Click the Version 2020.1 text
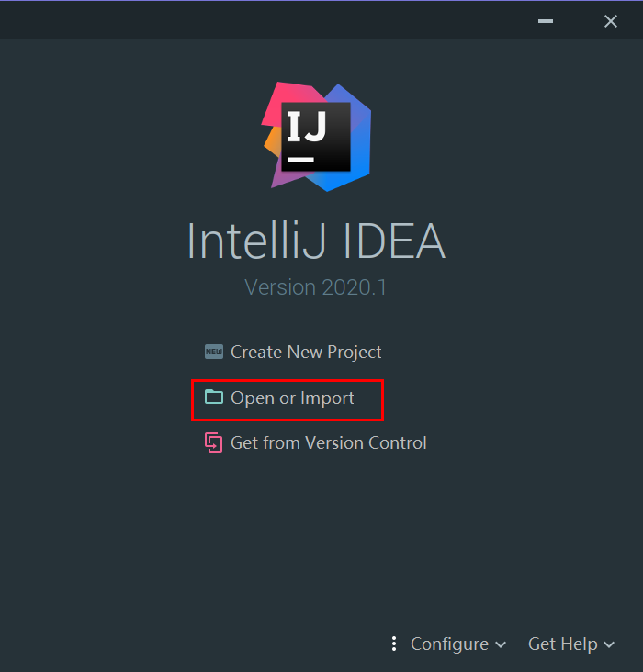 coord(316,287)
